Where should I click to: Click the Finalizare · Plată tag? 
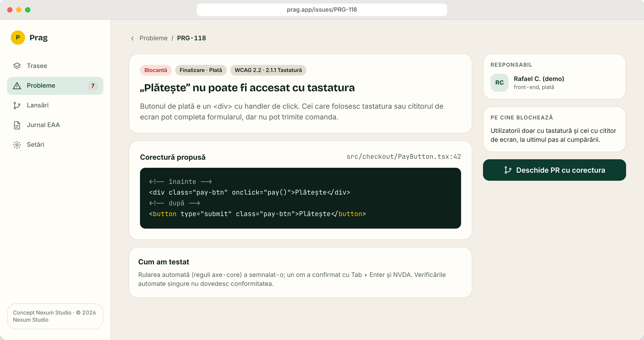pyautogui.click(x=201, y=70)
